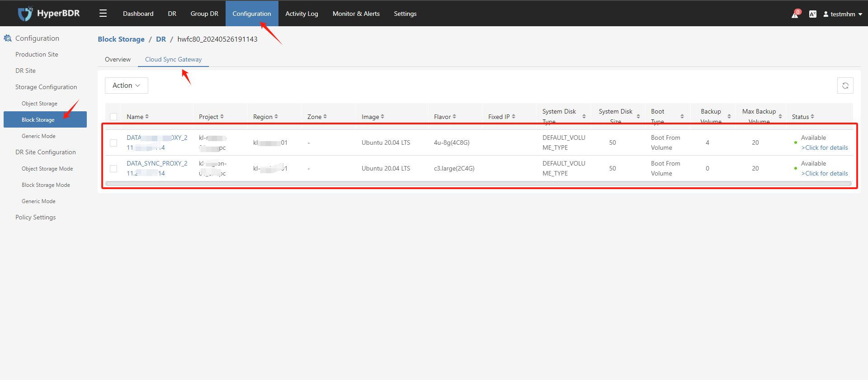
Task: Sort by Project column arrows
Action: click(x=222, y=117)
